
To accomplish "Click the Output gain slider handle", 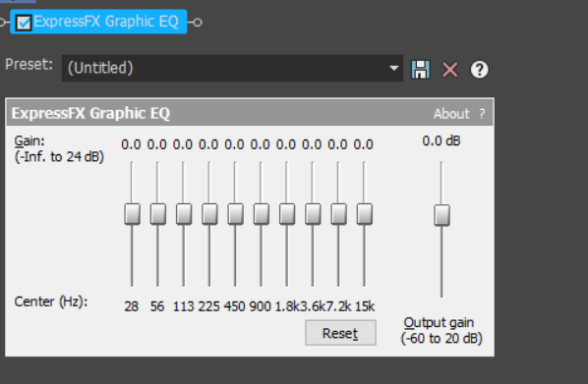I will coord(442,215).
